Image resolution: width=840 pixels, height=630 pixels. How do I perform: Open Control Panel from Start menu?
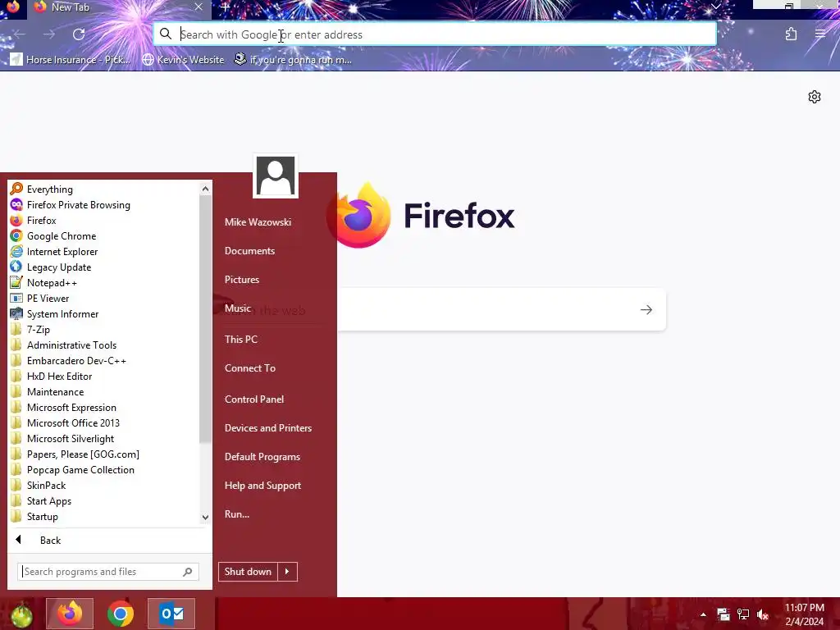tap(254, 399)
